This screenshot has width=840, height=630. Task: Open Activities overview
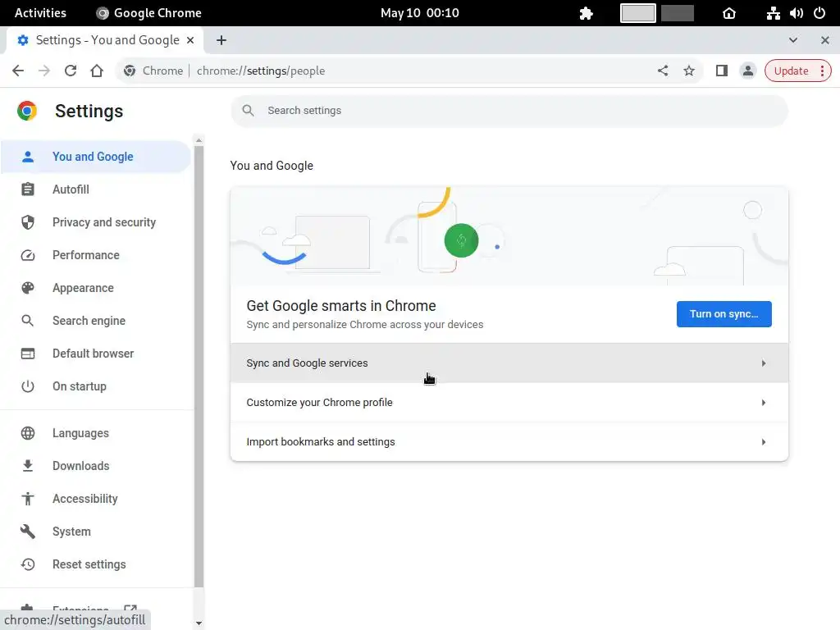pyautogui.click(x=40, y=13)
